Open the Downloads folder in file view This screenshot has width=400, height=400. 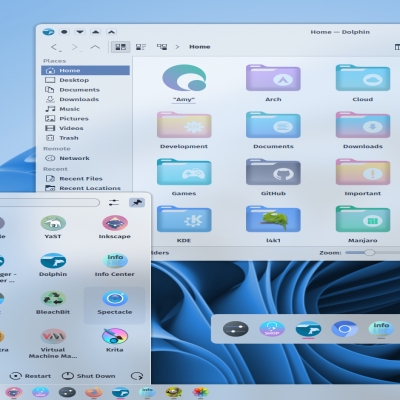(363, 125)
